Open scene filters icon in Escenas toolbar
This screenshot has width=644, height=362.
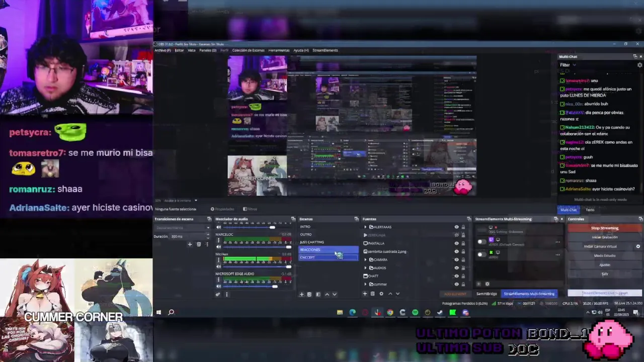[318, 294]
